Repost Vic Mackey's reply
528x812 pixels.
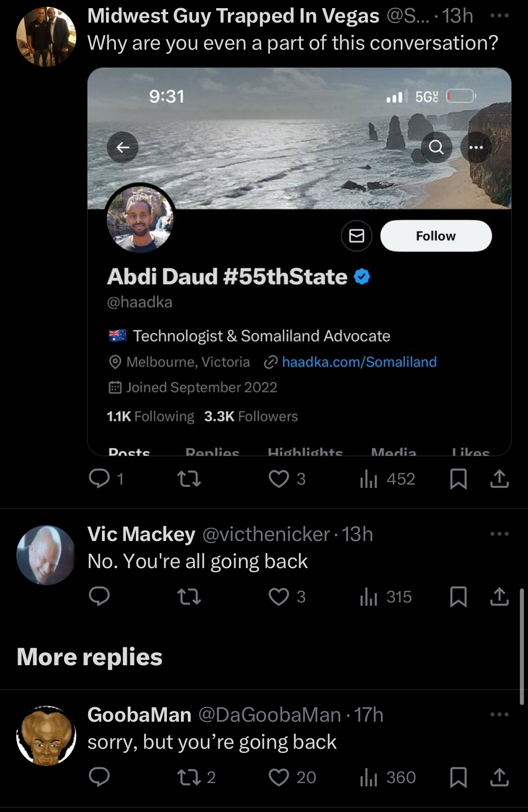[x=189, y=597]
